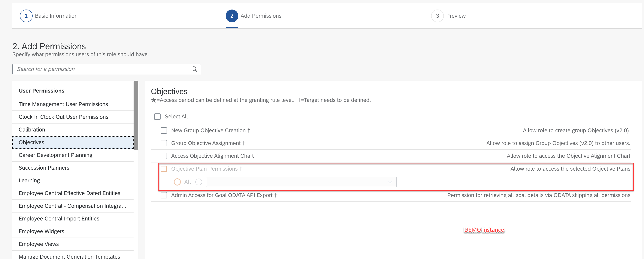Click the User Permissions header
This screenshot has width=644, height=259.
pyautogui.click(x=42, y=91)
